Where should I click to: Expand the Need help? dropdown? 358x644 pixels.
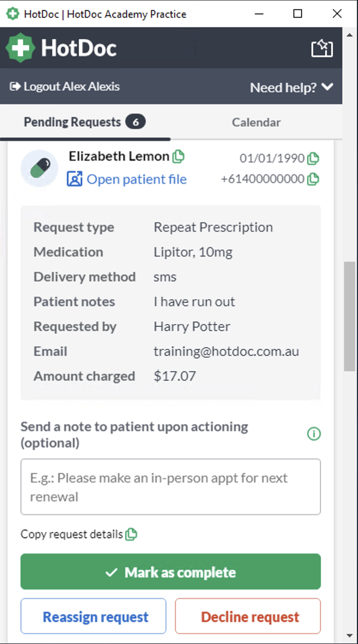click(x=291, y=87)
